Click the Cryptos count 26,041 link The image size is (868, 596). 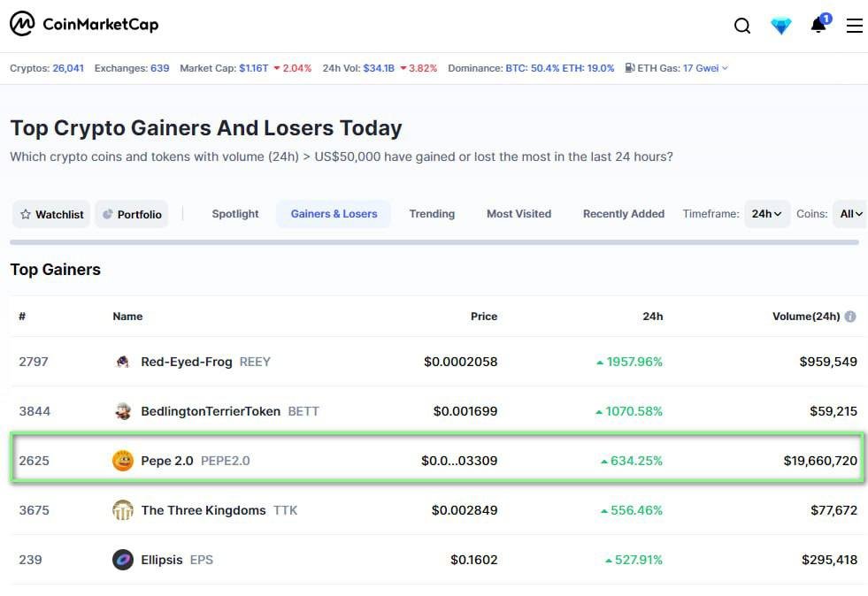click(68, 68)
